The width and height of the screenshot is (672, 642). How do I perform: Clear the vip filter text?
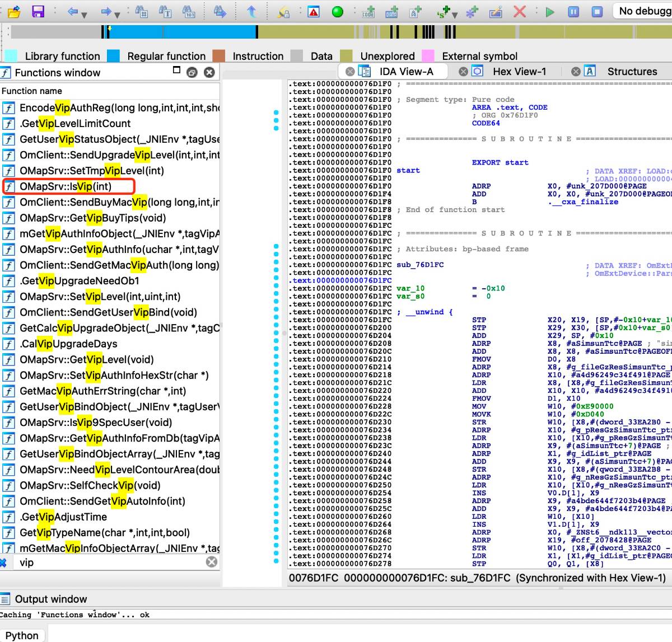coord(212,562)
